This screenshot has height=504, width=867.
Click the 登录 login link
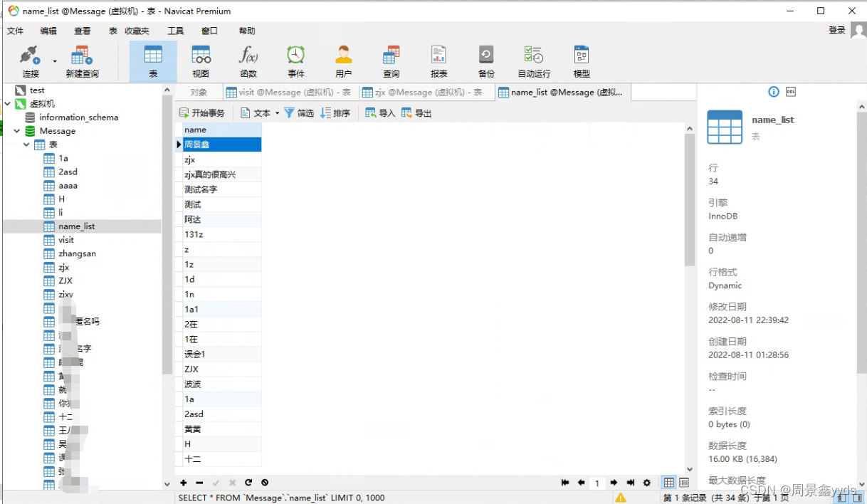[x=837, y=31]
